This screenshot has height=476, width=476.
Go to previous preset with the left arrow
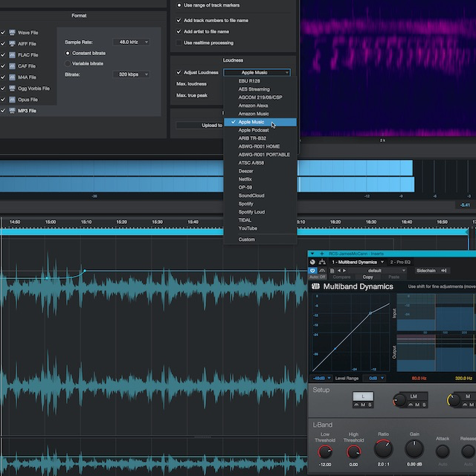click(x=339, y=271)
